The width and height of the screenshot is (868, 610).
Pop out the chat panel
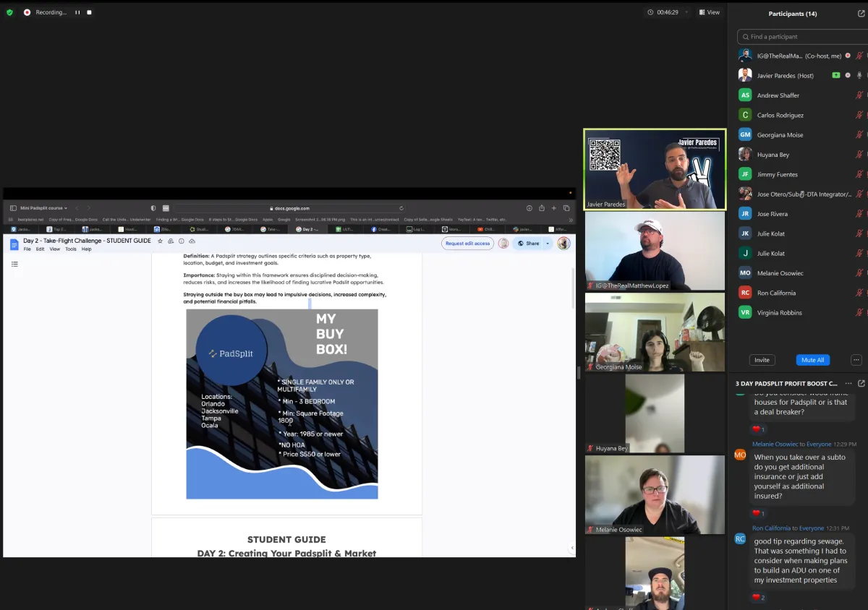click(861, 383)
